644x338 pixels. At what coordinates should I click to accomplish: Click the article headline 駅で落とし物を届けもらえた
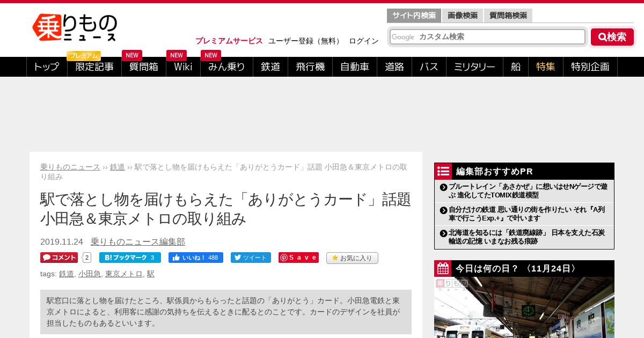(x=226, y=209)
